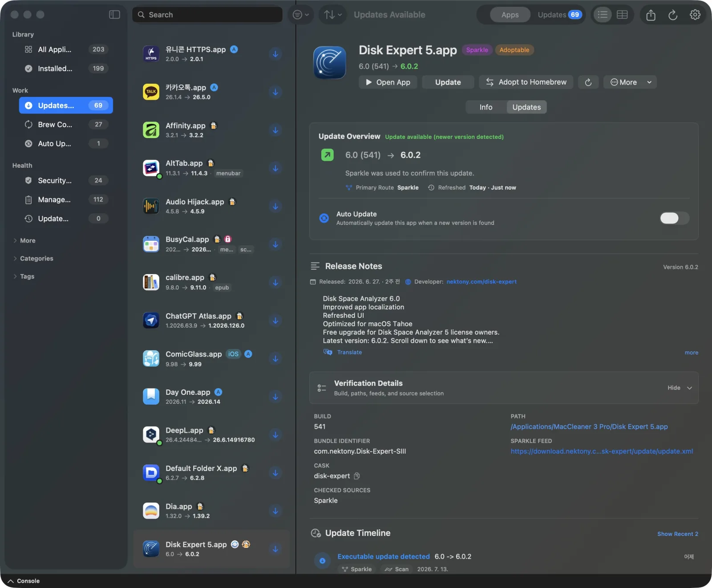Image resolution: width=712 pixels, height=588 pixels.
Task: Select Brew Co... sidebar item
Action: pyautogui.click(x=66, y=125)
